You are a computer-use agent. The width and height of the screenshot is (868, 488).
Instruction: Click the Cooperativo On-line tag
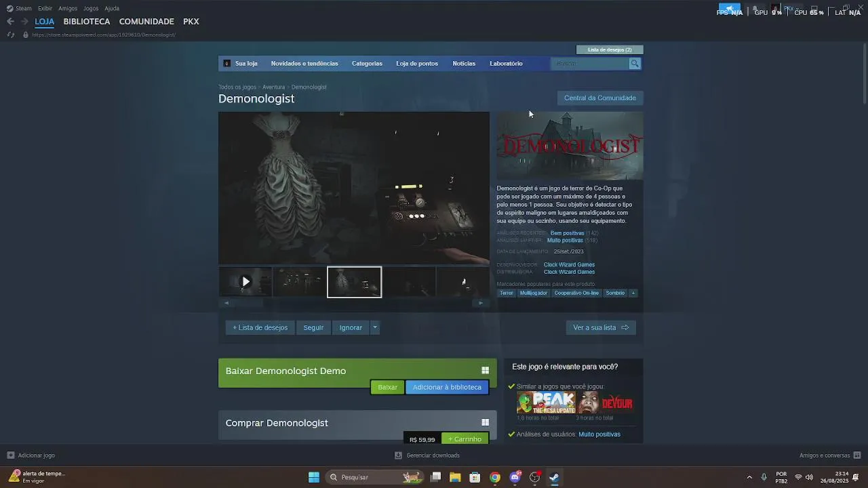point(576,293)
